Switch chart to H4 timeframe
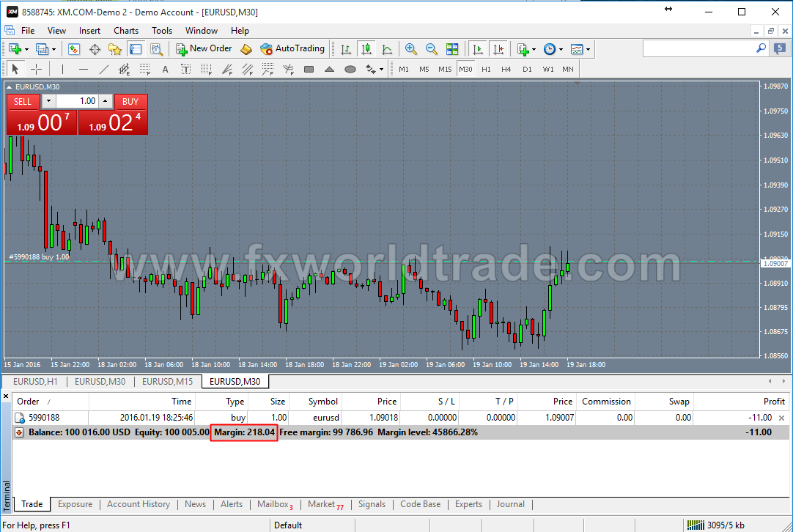The width and height of the screenshot is (793, 532). (x=506, y=70)
